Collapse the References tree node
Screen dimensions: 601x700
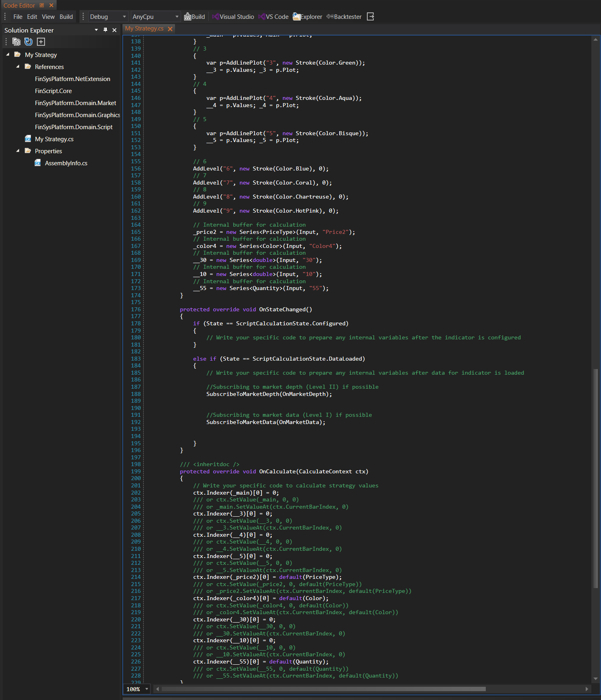(18, 67)
